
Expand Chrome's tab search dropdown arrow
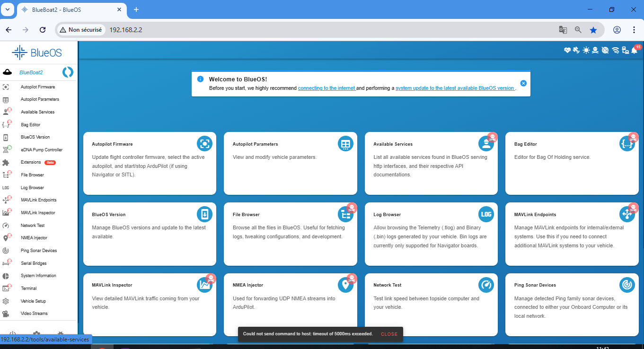(8, 9)
